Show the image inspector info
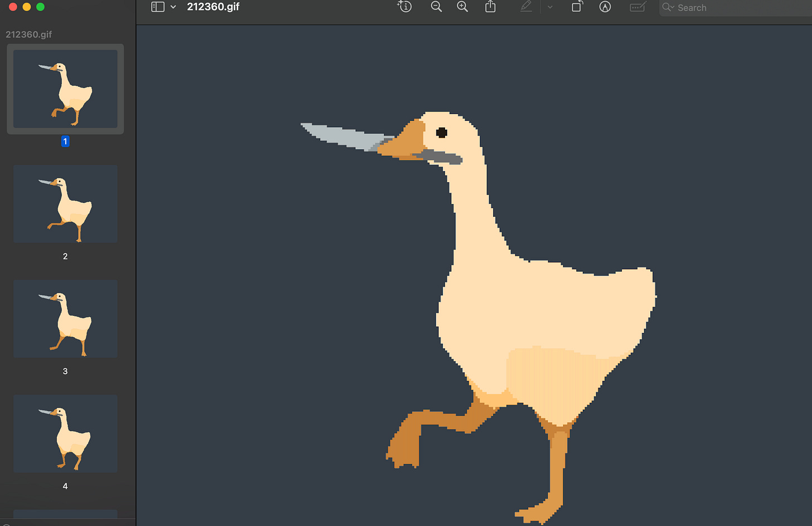 tap(405, 7)
